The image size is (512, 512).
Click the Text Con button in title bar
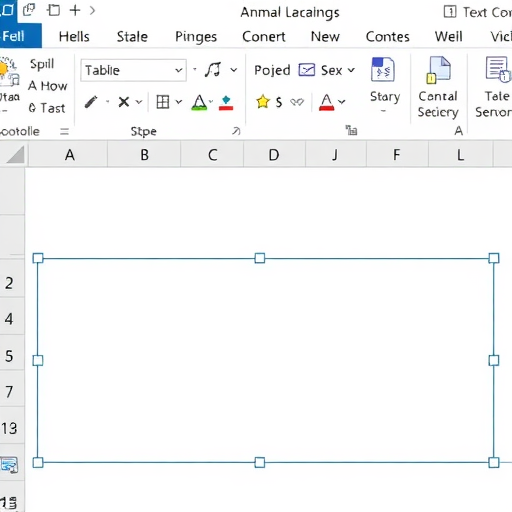(477, 12)
